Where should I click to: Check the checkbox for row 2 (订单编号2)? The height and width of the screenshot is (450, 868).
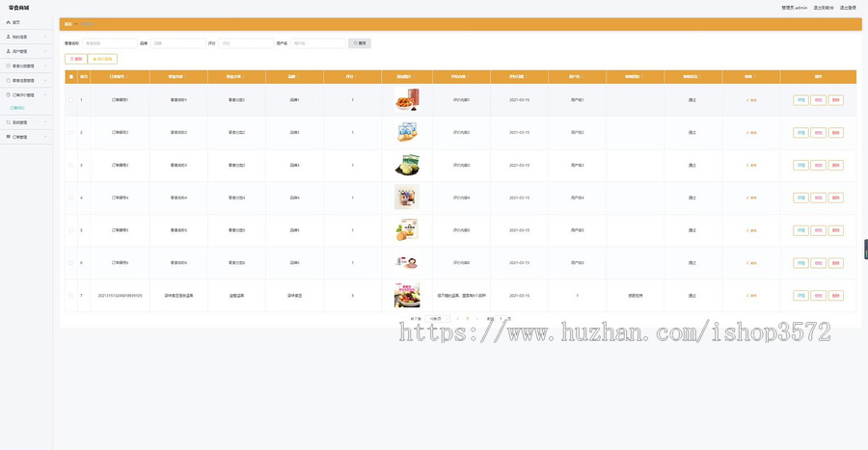click(70, 133)
